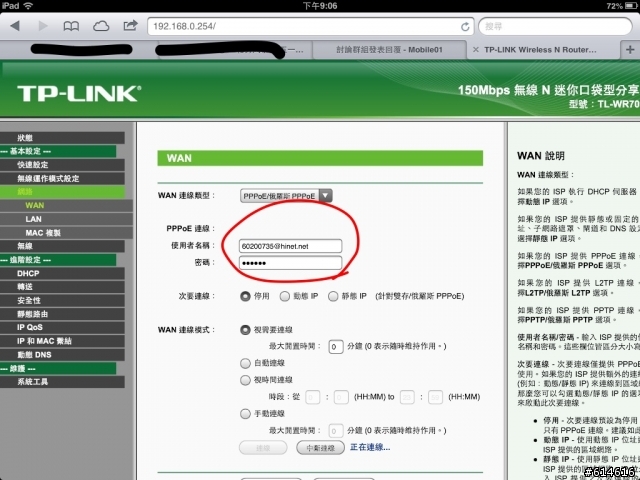The width and height of the screenshot is (640, 480).
Task: Select 動態 IP secondary connection option
Action: tap(284, 296)
